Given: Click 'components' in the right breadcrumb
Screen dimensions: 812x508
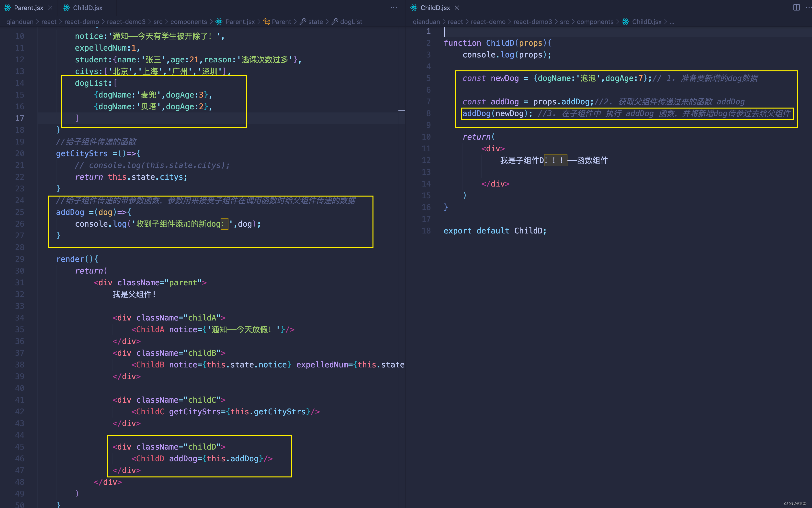Looking at the screenshot, I should pos(595,22).
